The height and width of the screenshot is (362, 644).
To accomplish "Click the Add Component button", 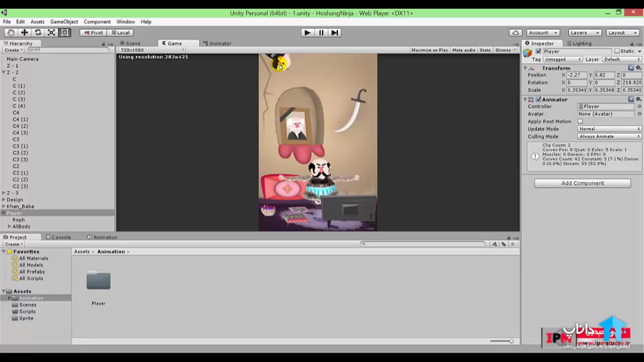I will click(583, 184).
